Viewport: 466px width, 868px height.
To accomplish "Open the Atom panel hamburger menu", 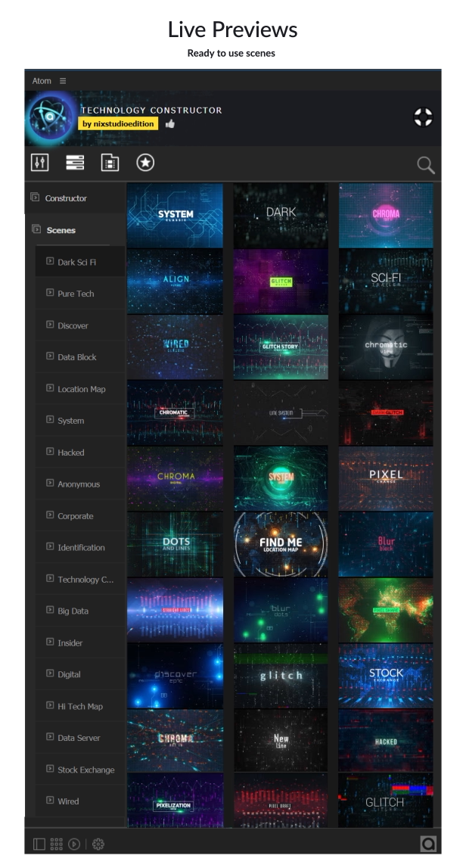I will click(x=63, y=81).
